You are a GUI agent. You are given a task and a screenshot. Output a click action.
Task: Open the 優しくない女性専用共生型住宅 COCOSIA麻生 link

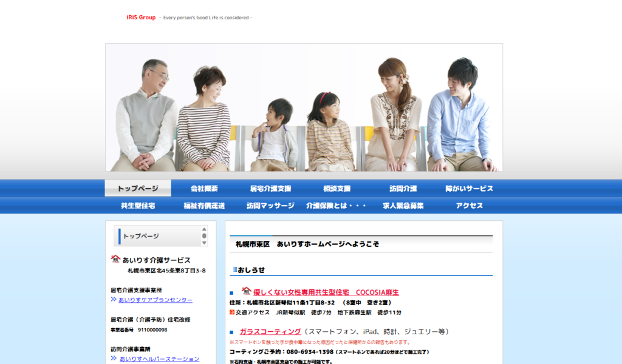point(326,292)
